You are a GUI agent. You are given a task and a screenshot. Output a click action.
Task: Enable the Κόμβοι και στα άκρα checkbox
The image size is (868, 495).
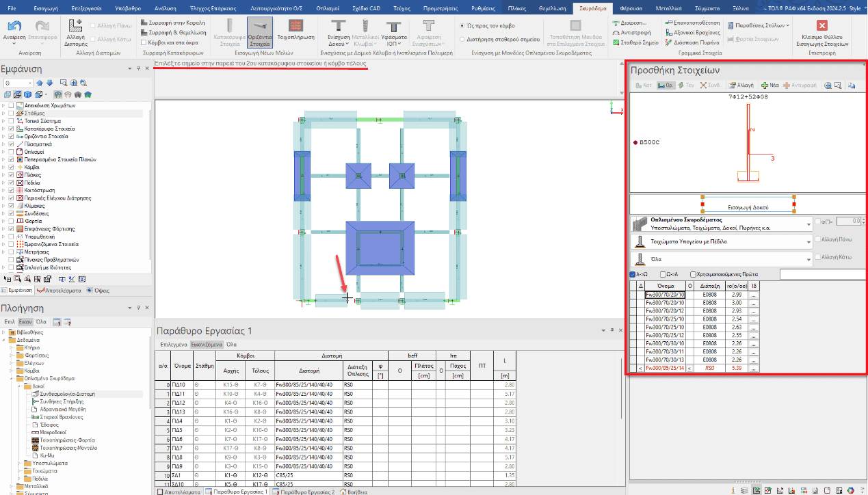143,42
